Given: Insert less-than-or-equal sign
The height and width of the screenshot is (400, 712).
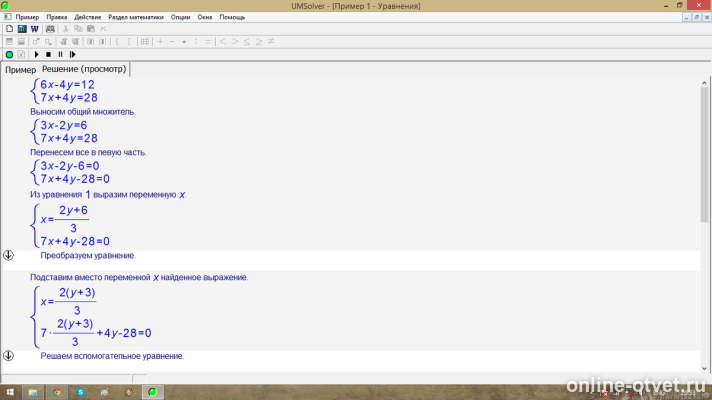Looking at the screenshot, I should [x=247, y=42].
